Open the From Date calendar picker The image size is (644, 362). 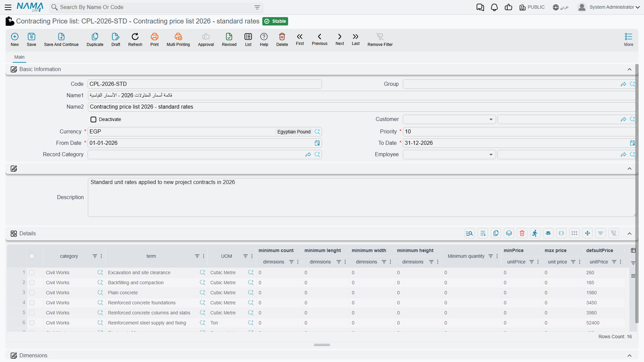point(317,143)
